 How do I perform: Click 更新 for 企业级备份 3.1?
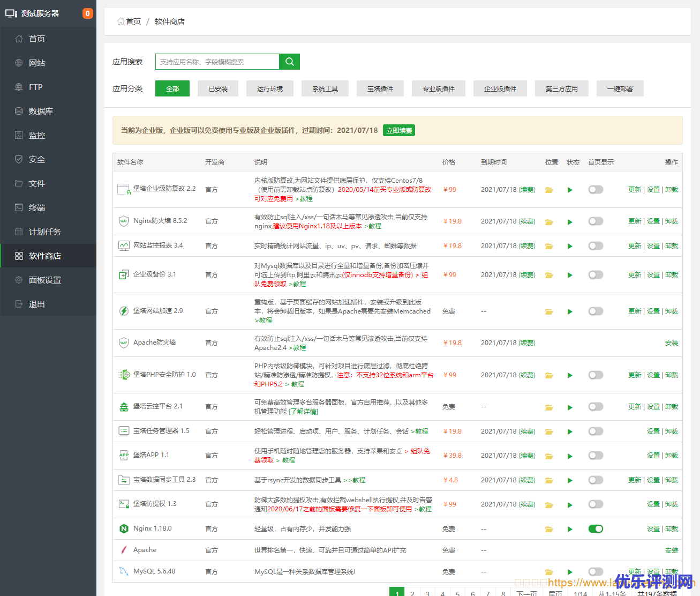point(635,275)
